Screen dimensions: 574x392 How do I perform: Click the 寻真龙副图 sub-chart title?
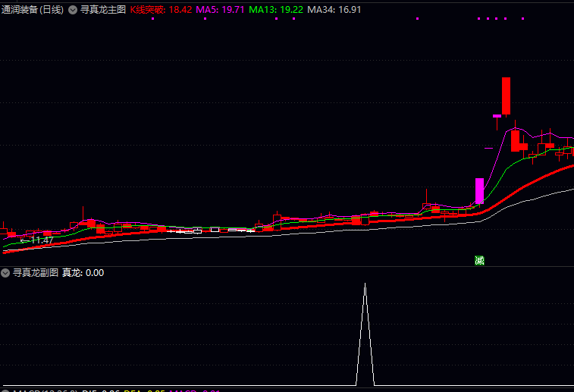click(x=36, y=273)
